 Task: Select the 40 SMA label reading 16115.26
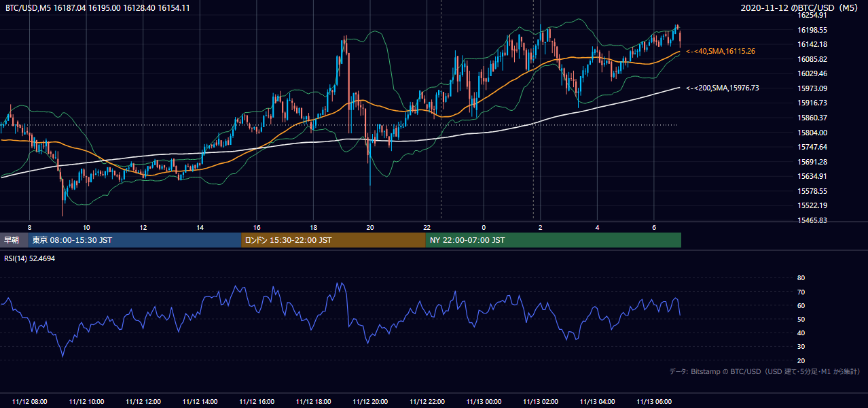(x=721, y=51)
